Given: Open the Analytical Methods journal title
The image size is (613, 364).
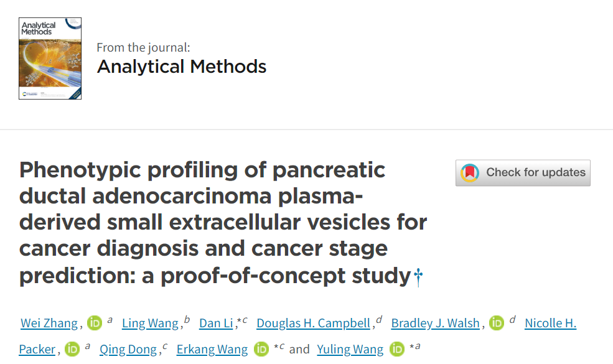Looking at the screenshot, I should coord(182,67).
